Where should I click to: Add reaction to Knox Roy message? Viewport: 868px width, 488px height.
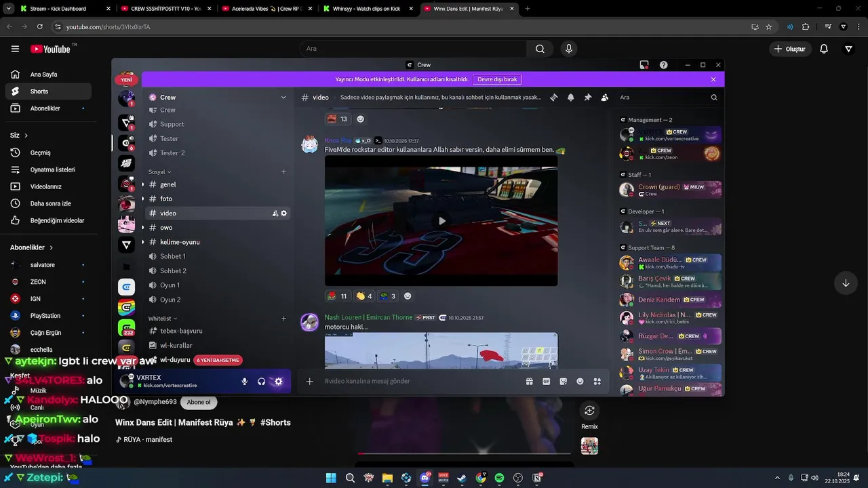pos(408,296)
